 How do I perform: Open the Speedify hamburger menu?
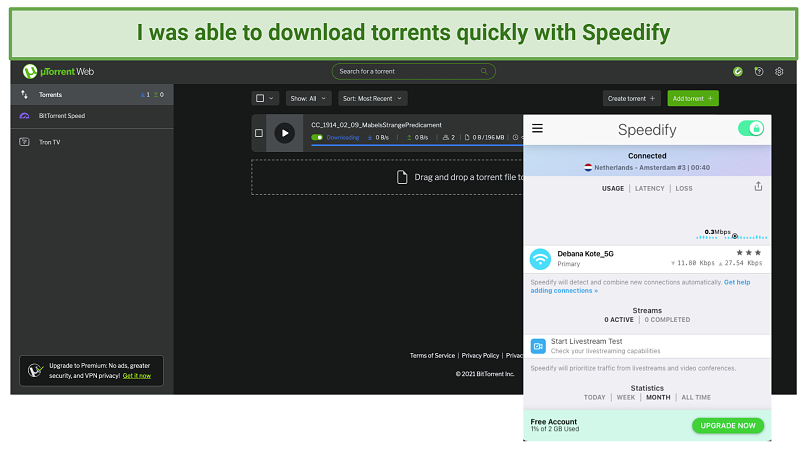click(x=537, y=129)
